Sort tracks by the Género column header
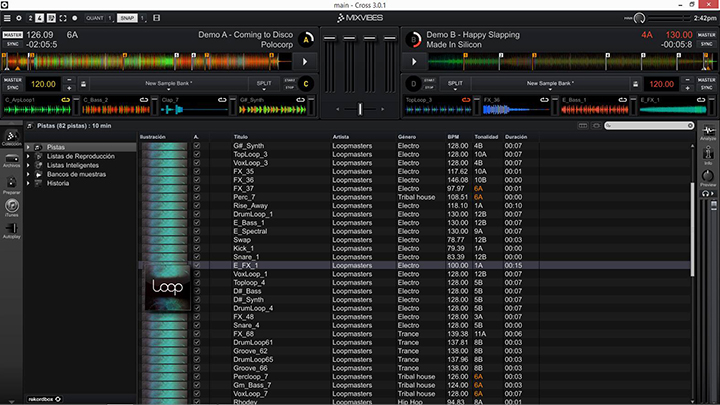 pos(407,137)
